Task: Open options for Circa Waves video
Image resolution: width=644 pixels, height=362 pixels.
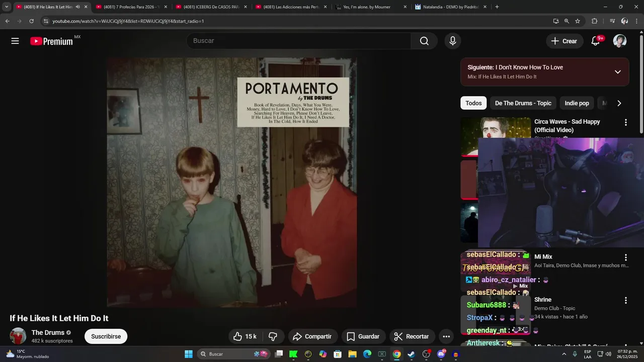Action: (x=626, y=122)
